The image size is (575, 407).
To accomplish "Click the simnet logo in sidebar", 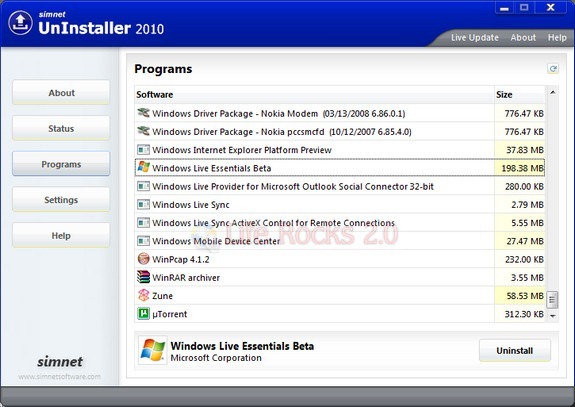I will coord(60,362).
